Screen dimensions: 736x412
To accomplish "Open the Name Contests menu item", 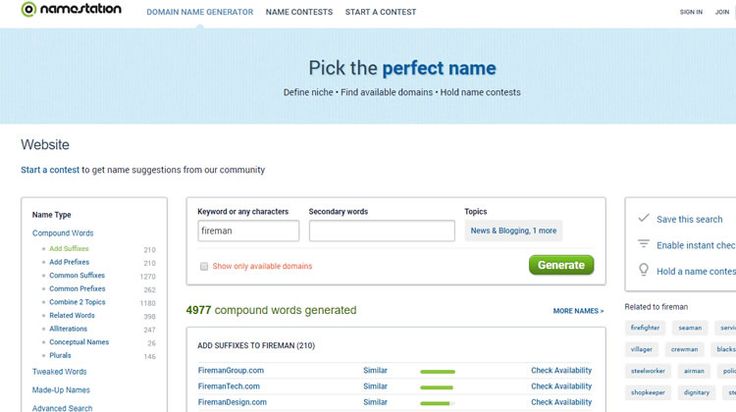I will point(299,12).
